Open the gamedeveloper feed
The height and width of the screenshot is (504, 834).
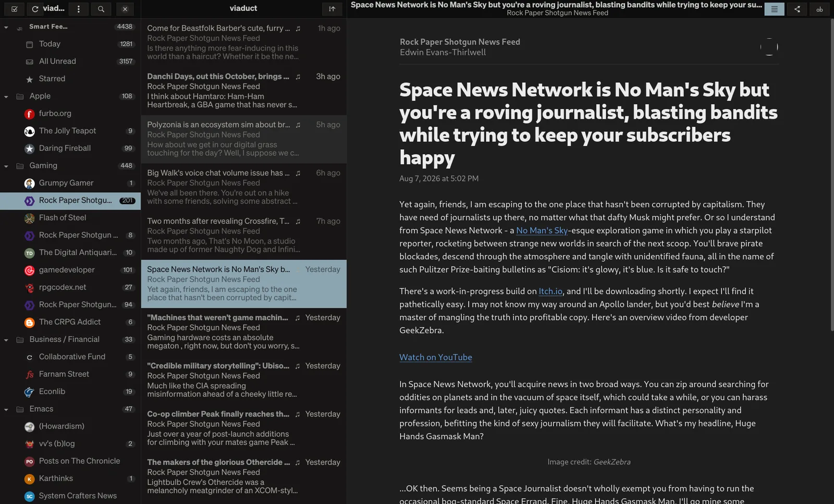point(70,270)
